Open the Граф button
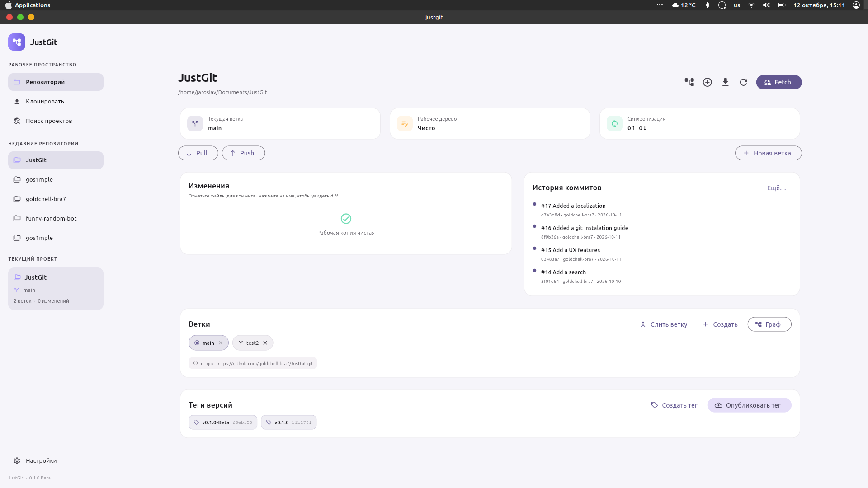 [769, 324]
